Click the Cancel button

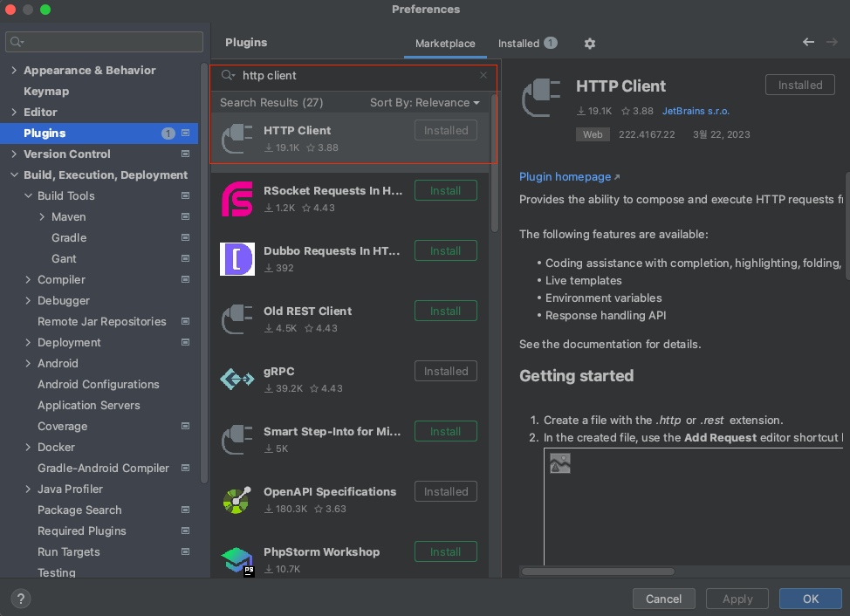pyautogui.click(x=663, y=599)
